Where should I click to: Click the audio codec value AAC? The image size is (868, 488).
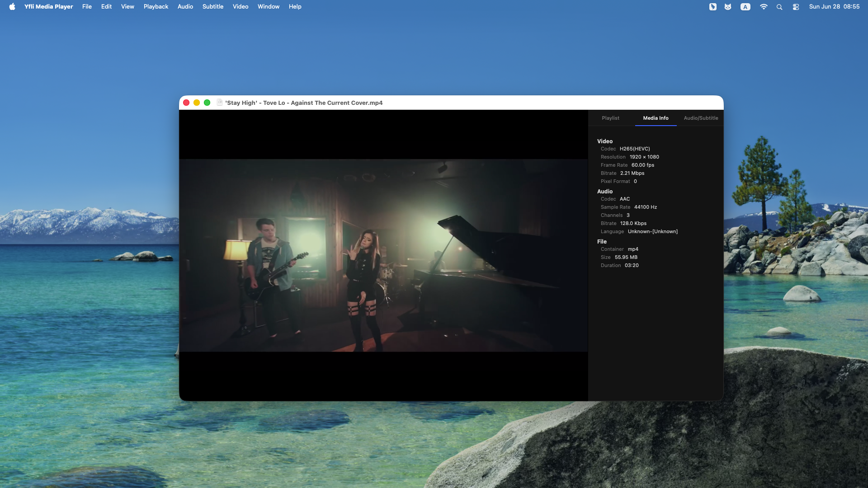[x=625, y=199]
